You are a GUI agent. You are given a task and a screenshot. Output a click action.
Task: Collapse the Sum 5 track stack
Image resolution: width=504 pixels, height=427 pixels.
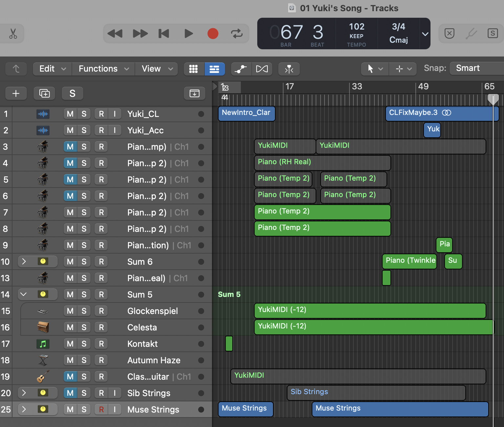(24, 294)
